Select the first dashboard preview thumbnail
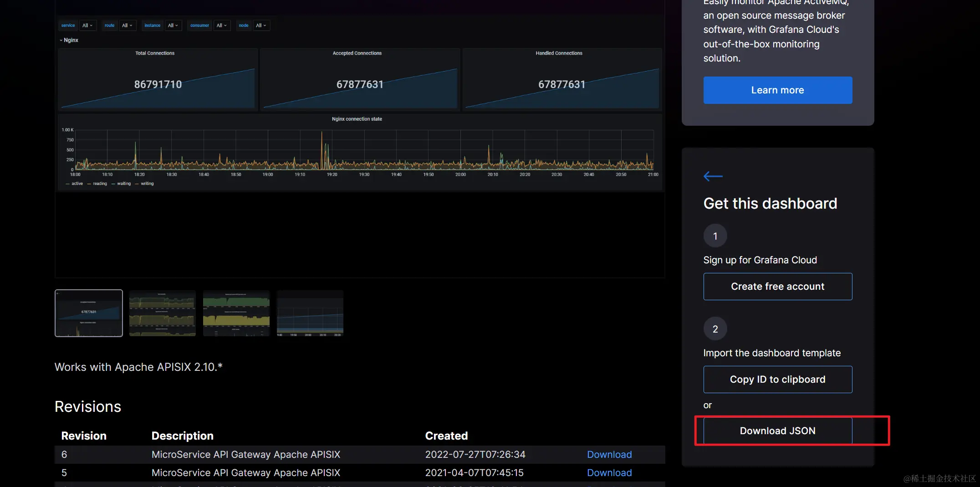The width and height of the screenshot is (980, 487). (88, 313)
